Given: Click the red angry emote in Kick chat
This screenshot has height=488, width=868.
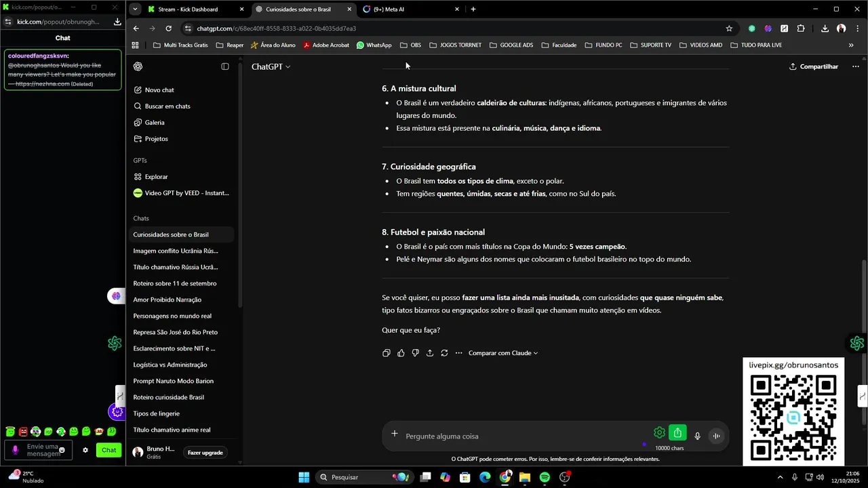Looking at the screenshot, I should point(23,432).
